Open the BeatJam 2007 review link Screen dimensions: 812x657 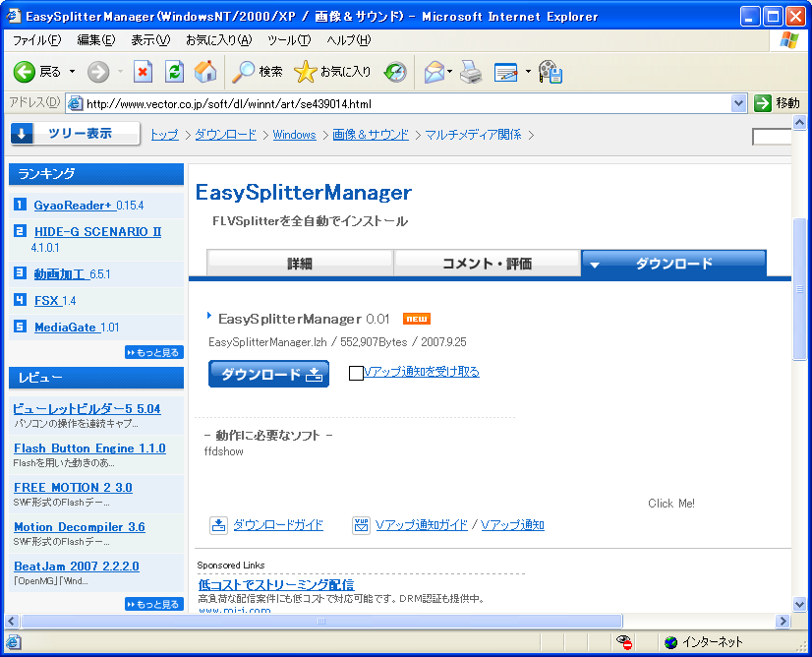[76, 567]
